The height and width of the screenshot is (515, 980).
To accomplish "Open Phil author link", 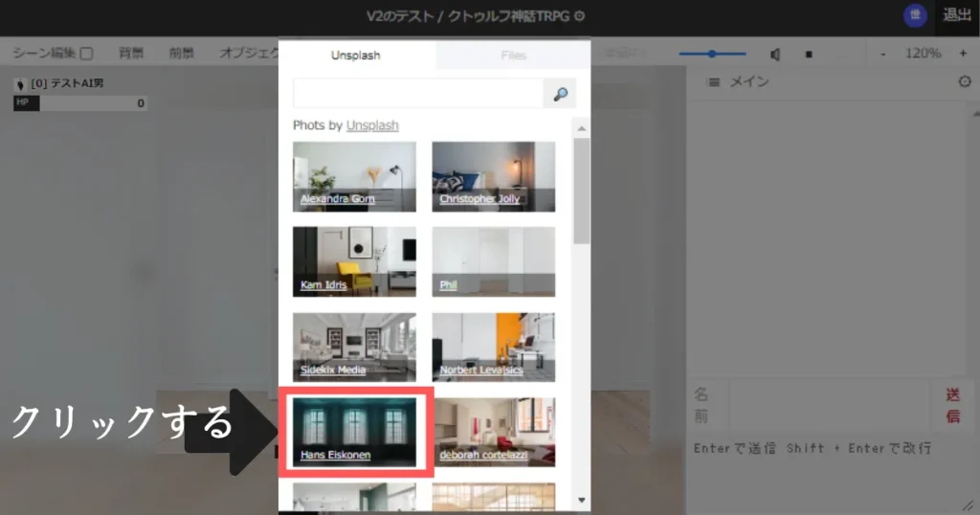I will click(x=448, y=285).
